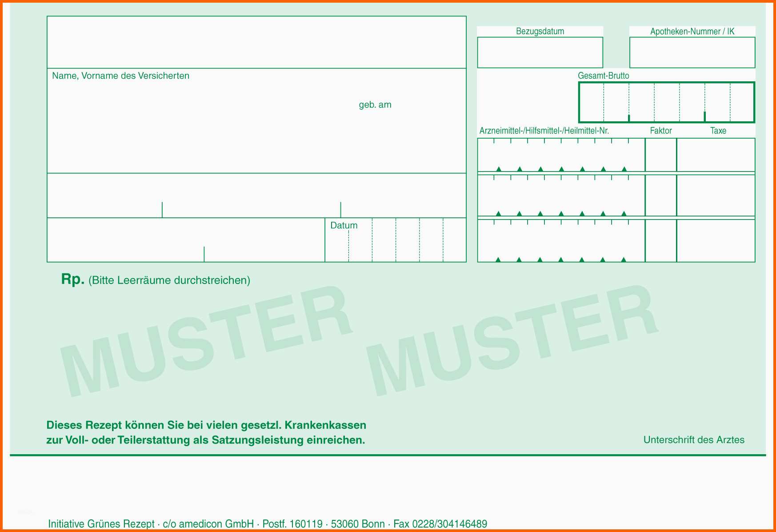The height and width of the screenshot is (532, 776).
Task: Click the third row Faktor cell
Action: (x=660, y=240)
